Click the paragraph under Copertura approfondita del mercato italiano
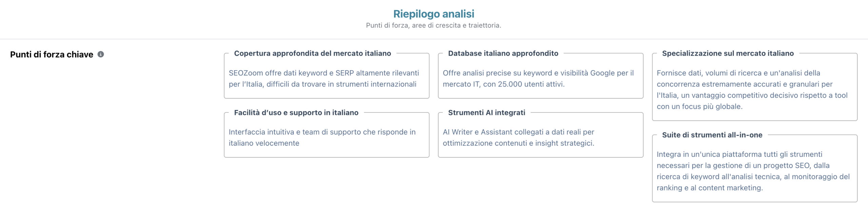Viewport: 868px width, 210px height. 324,79
